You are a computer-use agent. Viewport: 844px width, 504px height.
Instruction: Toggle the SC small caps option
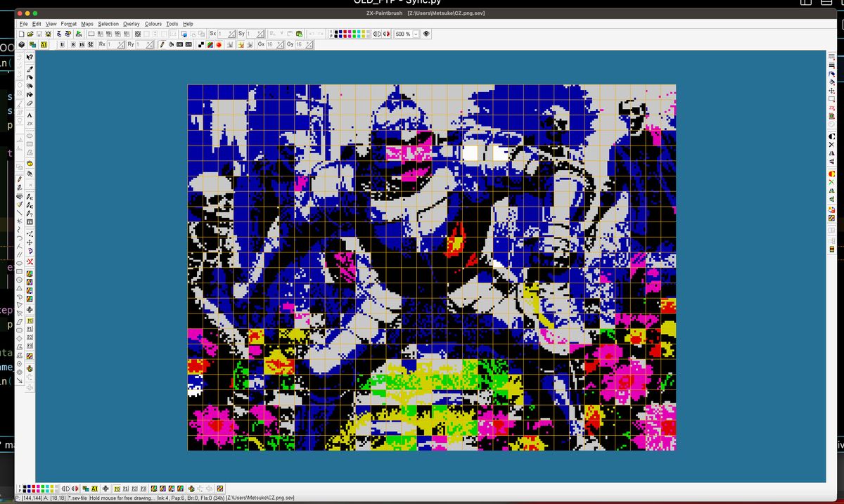coord(91,44)
